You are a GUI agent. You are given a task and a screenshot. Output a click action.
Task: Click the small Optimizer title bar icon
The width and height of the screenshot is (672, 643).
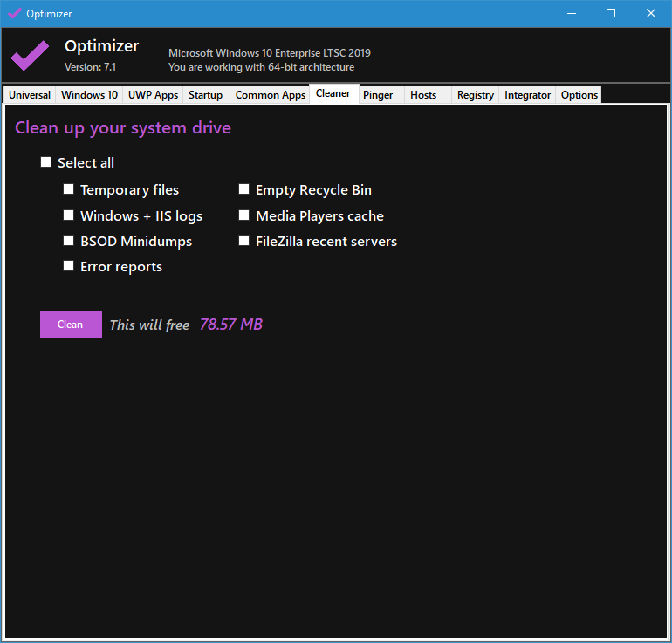click(x=14, y=13)
